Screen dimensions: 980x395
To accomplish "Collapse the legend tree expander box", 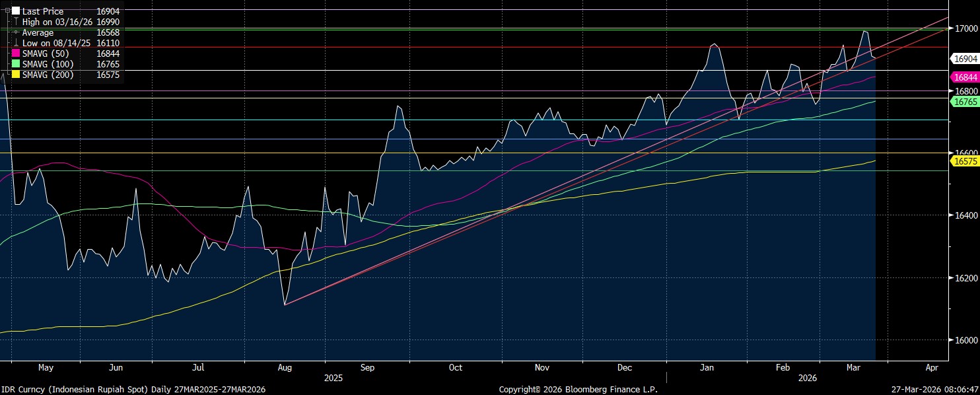I will pos(7,11).
